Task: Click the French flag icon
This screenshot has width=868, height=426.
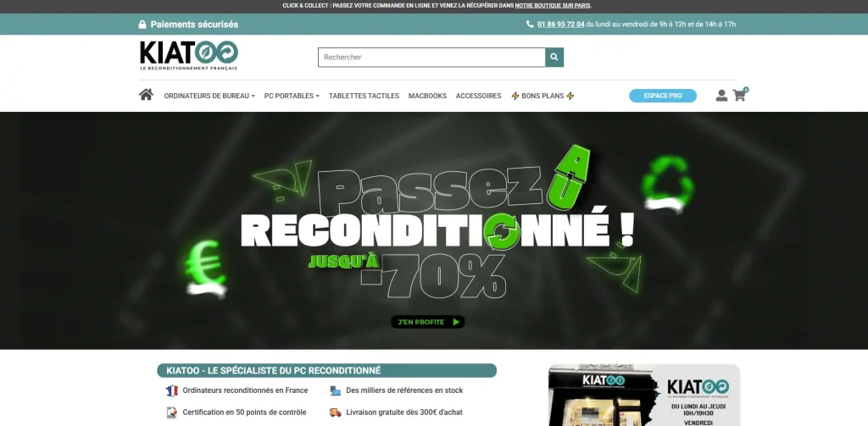Action: (x=172, y=390)
